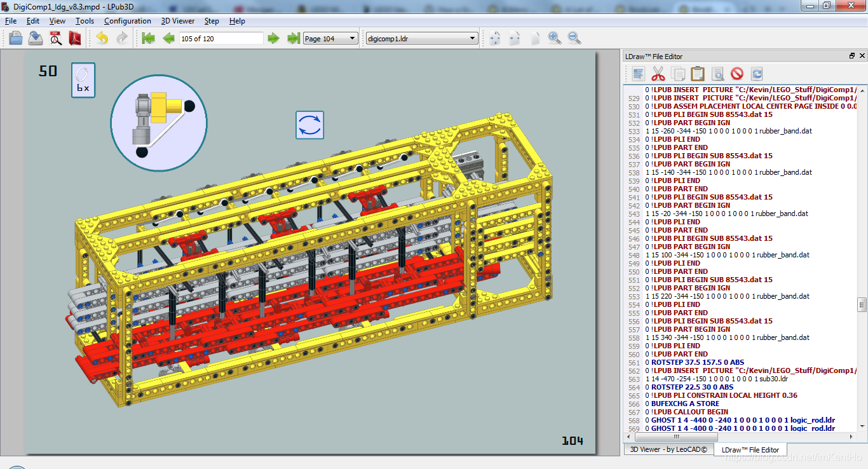Open the View menu
The image size is (868, 469).
57,21
